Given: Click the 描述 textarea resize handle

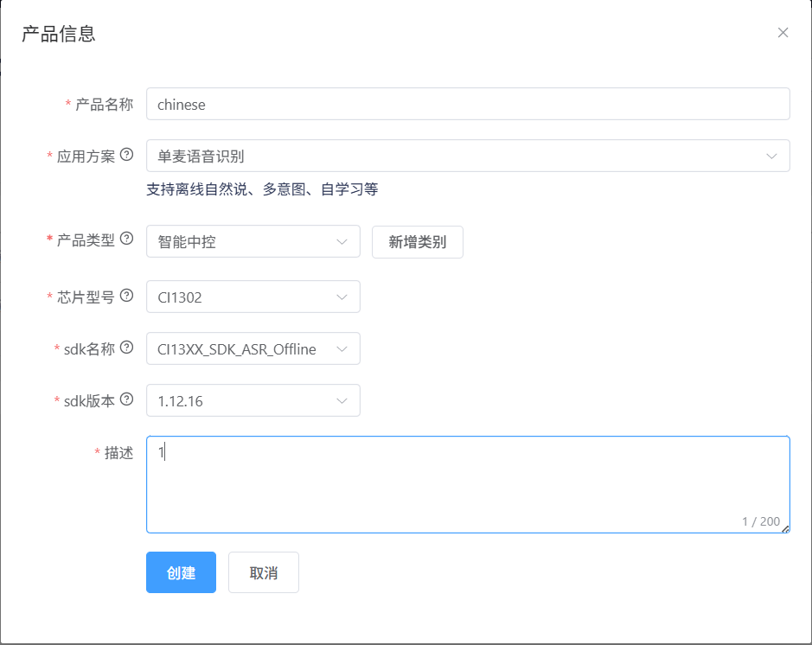Looking at the screenshot, I should point(785,528).
